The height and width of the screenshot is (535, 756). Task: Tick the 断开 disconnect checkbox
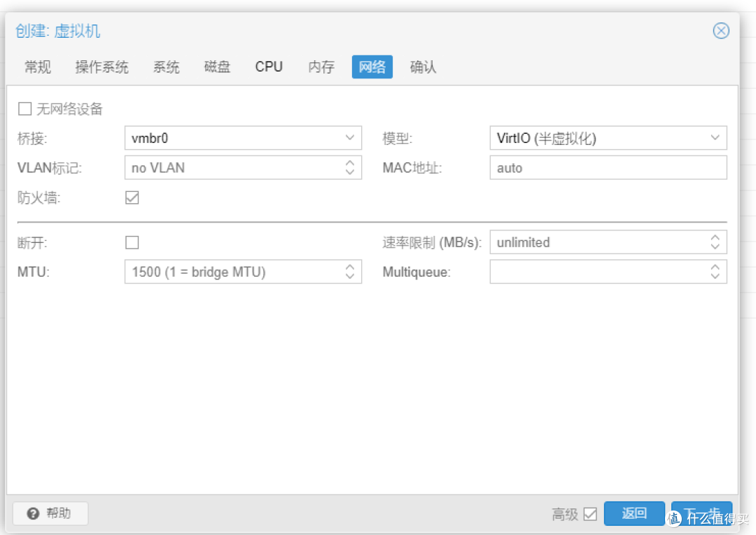pos(132,242)
